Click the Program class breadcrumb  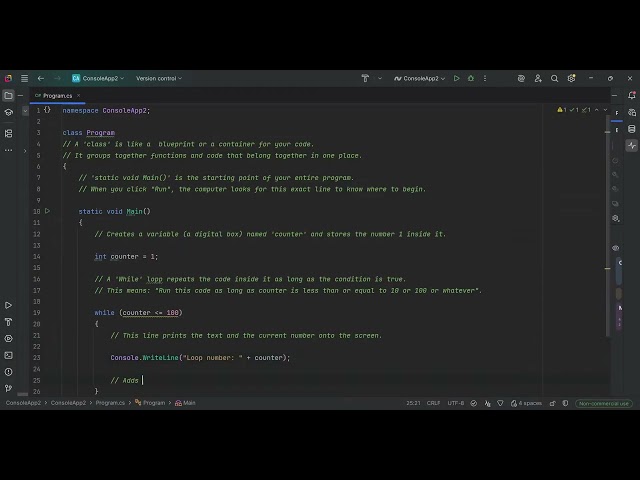click(x=150, y=403)
